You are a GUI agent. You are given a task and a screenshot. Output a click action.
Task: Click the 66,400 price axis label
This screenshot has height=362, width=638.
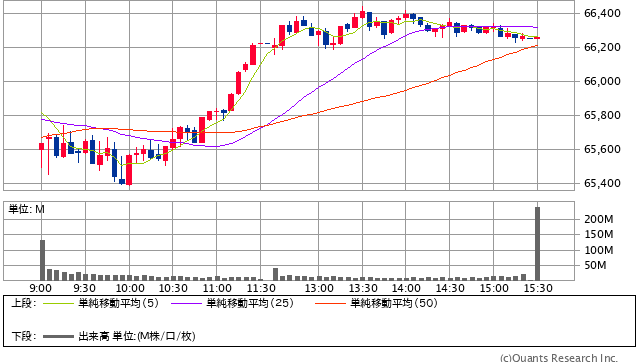[602, 13]
